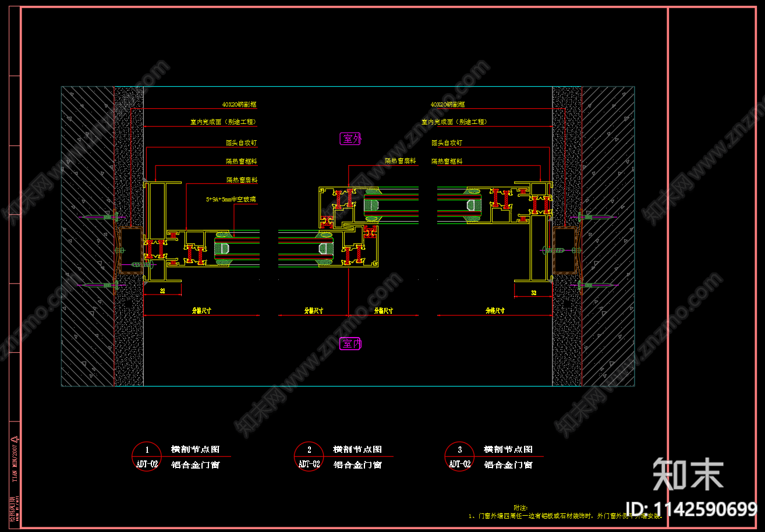Select 铝合金门窗 subtitle of detail 3
Viewport: 765px width, 532px height.
coord(508,465)
